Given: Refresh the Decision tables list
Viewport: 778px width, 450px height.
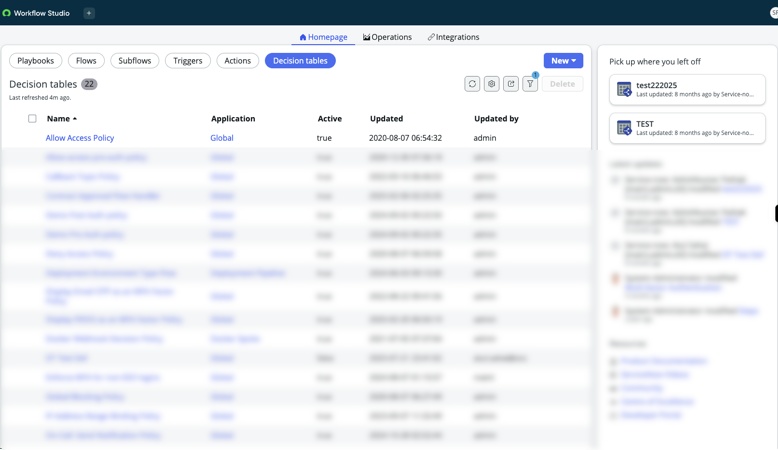Looking at the screenshot, I should (472, 84).
